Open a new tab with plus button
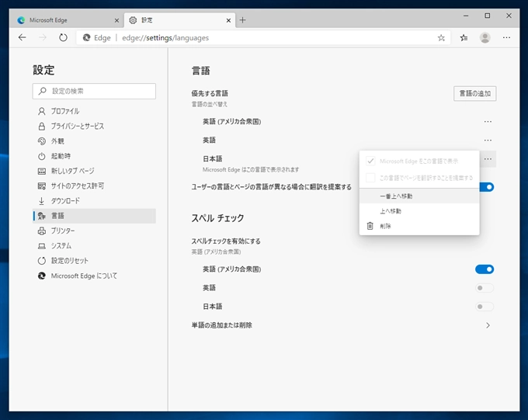 pyautogui.click(x=242, y=20)
